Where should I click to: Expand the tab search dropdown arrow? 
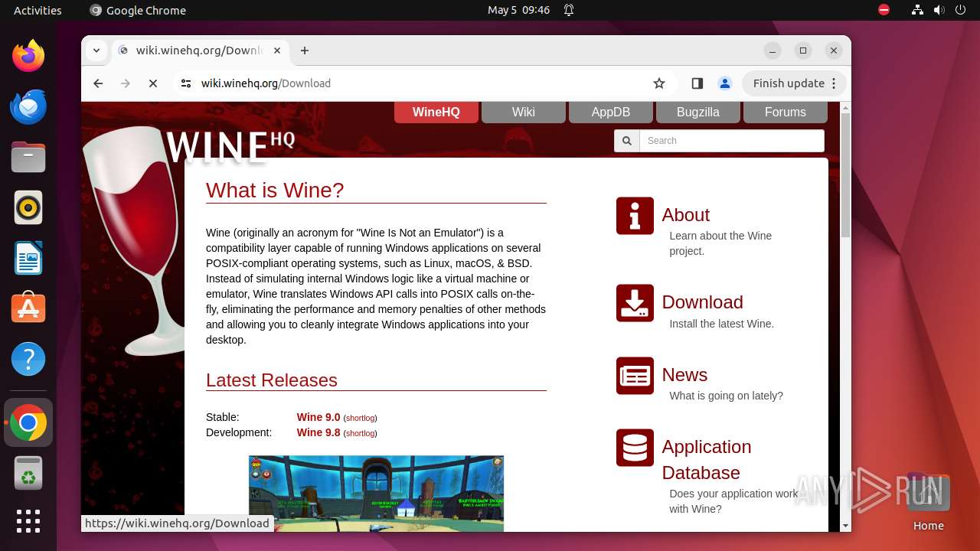pyautogui.click(x=96, y=51)
